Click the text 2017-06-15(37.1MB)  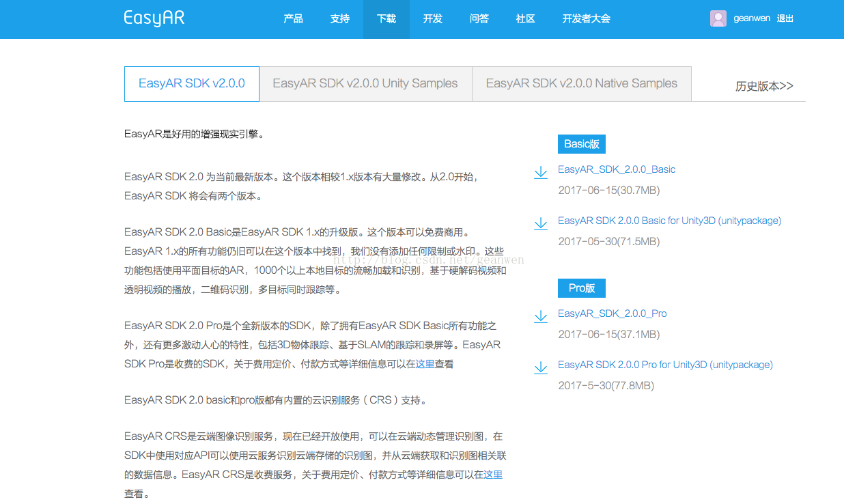tap(609, 335)
